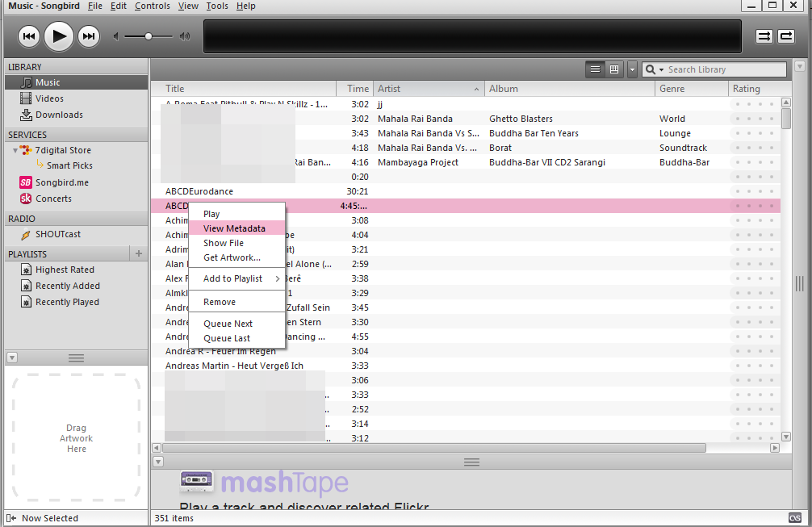Click the loud speaker icon beside volume slider

coord(185,36)
